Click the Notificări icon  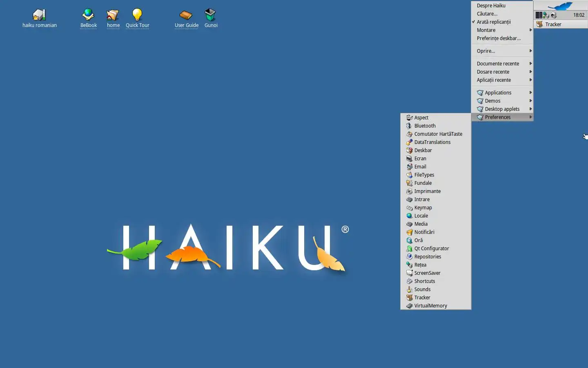coord(409,232)
